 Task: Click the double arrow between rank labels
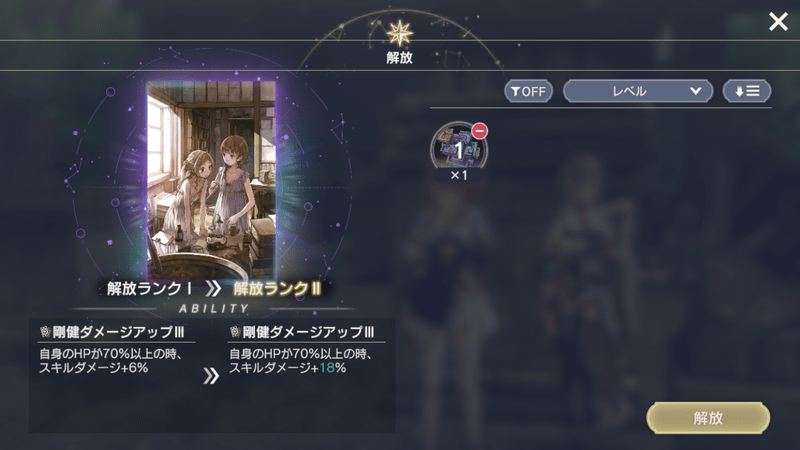(x=213, y=289)
